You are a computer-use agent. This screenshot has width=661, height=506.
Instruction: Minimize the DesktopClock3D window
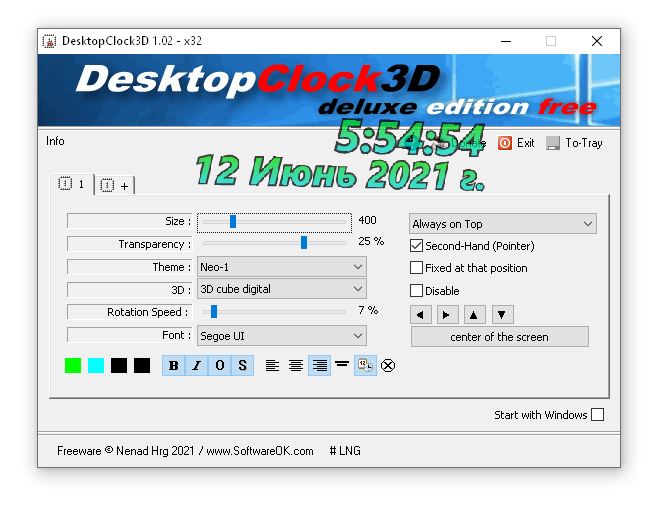pos(506,41)
